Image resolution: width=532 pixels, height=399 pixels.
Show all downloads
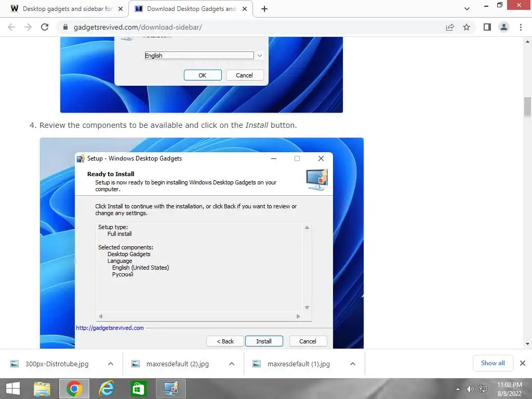(x=493, y=363)
